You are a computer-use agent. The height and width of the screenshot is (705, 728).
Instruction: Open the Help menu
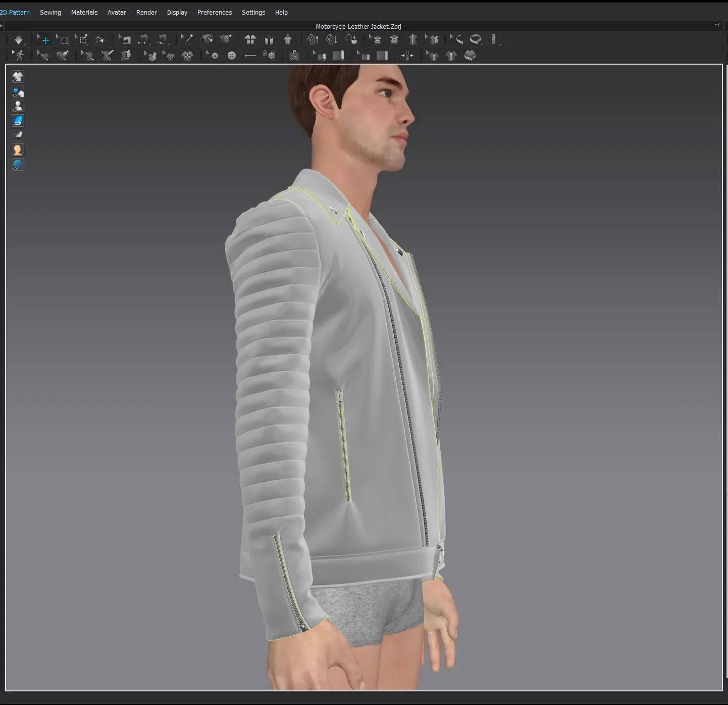(281, 12)
